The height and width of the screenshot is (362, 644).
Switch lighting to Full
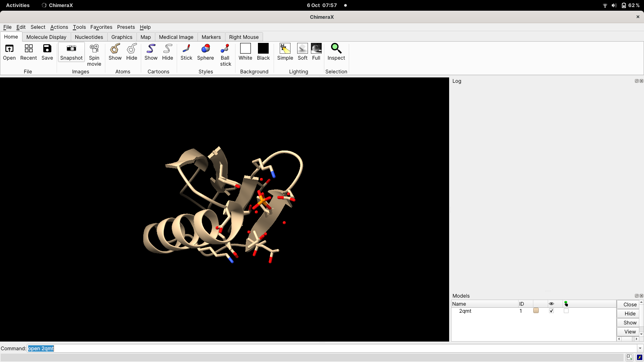click(316, 49)
